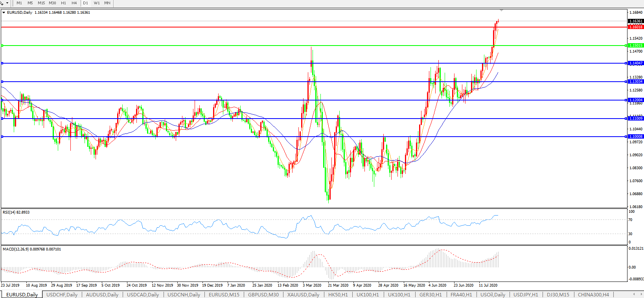Go to GBPUSD,M30 chart tab

coord(263,294)
